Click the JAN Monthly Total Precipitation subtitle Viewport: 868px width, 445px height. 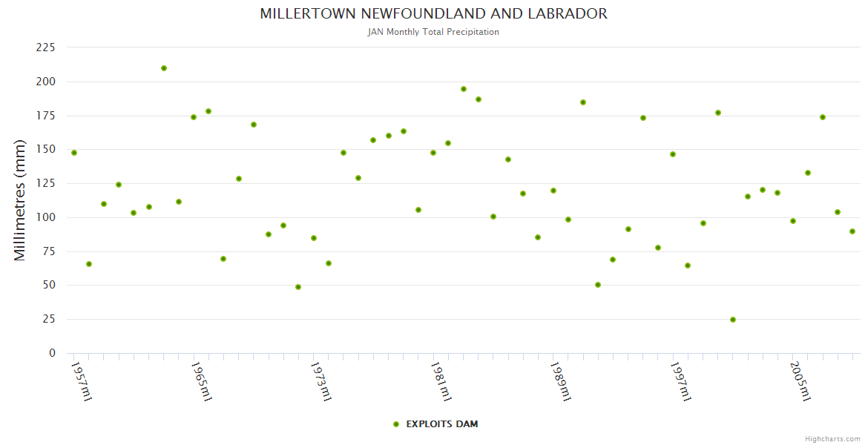433,32
